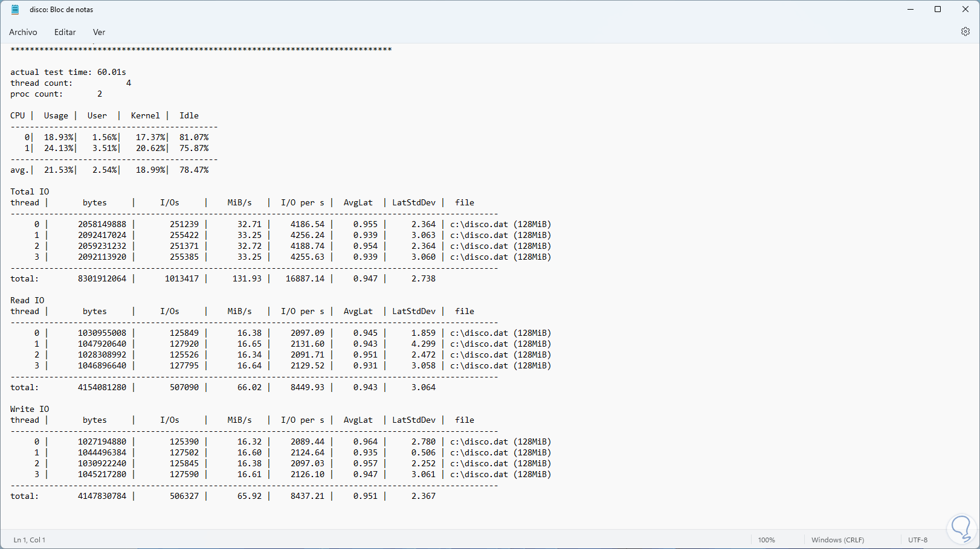Image resolution: width=980 pixels, height=549 pixels.
Task: Click Read IO total bytes 4154081280
Action: (102, 387)
